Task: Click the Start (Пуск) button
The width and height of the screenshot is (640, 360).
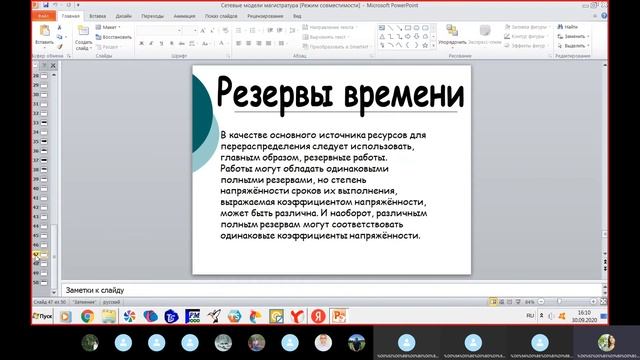Action: coord(42,316)
